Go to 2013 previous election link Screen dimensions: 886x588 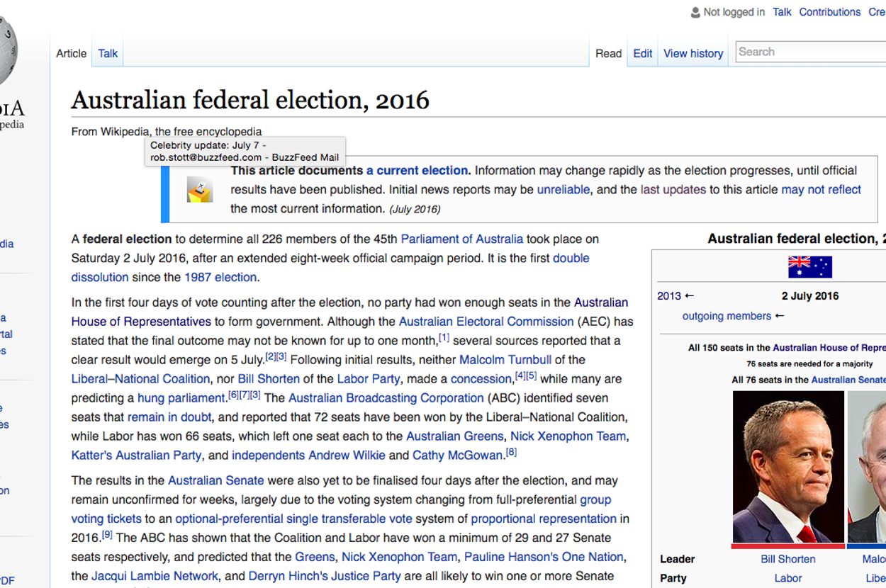coord(668,296)
